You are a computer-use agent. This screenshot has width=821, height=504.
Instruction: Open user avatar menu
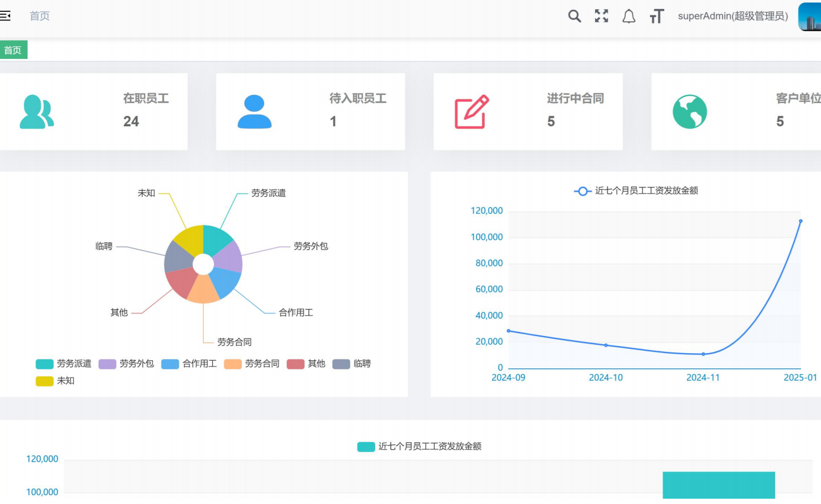tap(809, 17)
